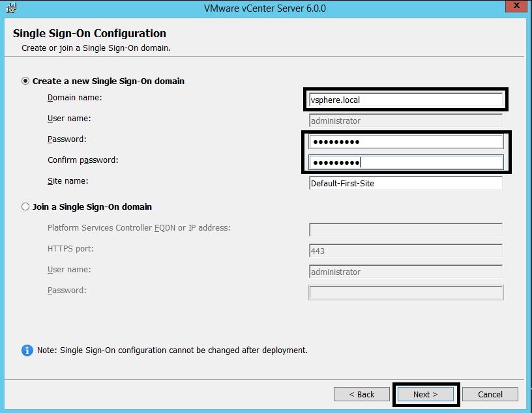
Task: Select the HTTPS port field showing 443
Action: [405, 251]
